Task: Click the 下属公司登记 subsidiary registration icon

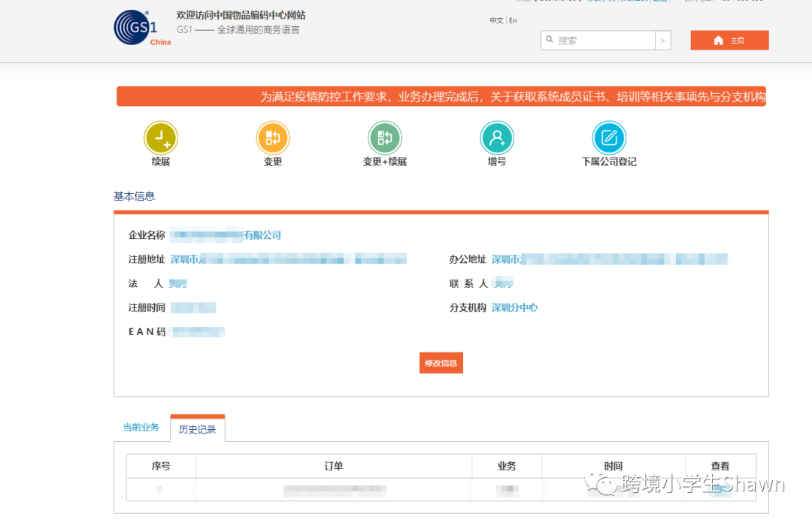Action: pos(609,137)
